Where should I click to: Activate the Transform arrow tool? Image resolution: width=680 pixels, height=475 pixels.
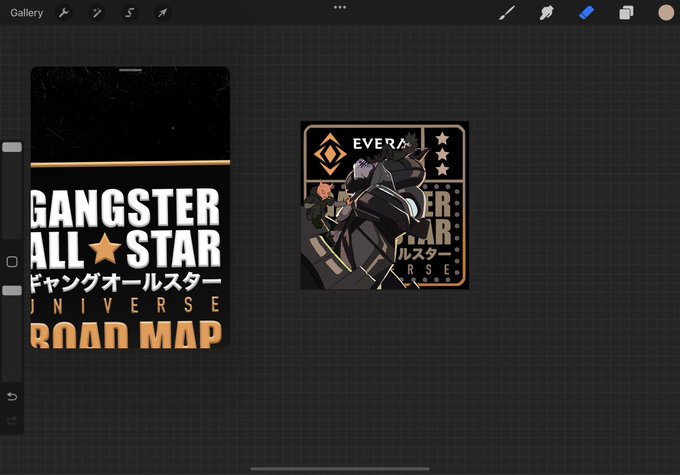point(162,13)
